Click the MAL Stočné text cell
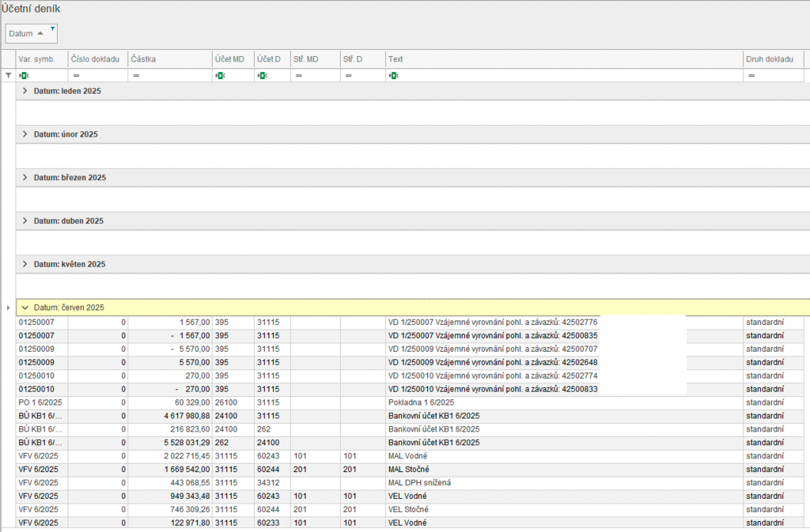This screenshot has width=810, height=532. click(x=564, y=470)
